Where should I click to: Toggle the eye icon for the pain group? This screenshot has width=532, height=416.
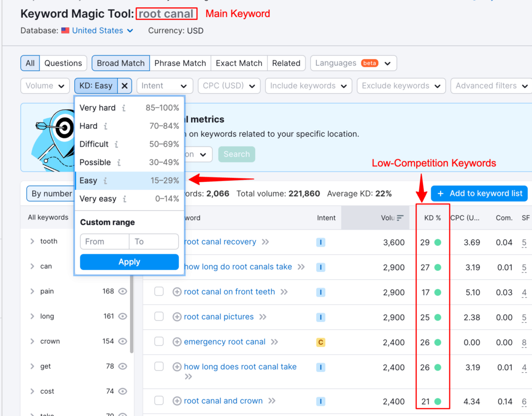click(x=123, y=291)
